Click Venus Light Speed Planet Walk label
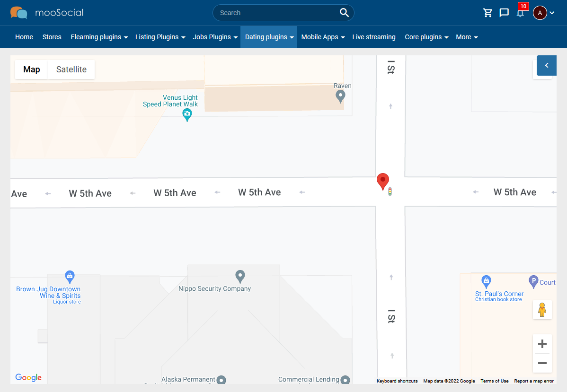 pyautogui.click(x=170, y=101)
